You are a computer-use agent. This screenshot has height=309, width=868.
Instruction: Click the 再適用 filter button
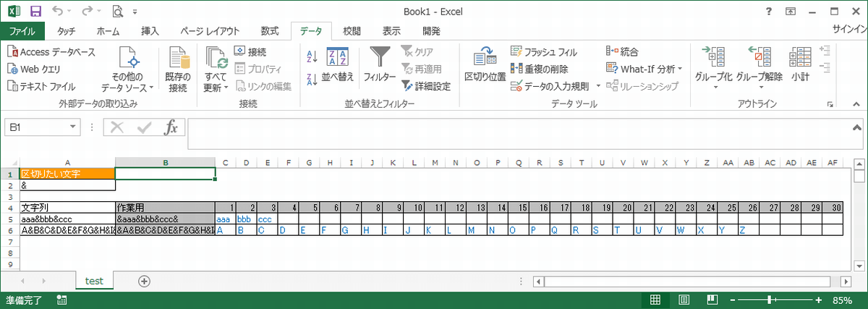tap(422, 69)
